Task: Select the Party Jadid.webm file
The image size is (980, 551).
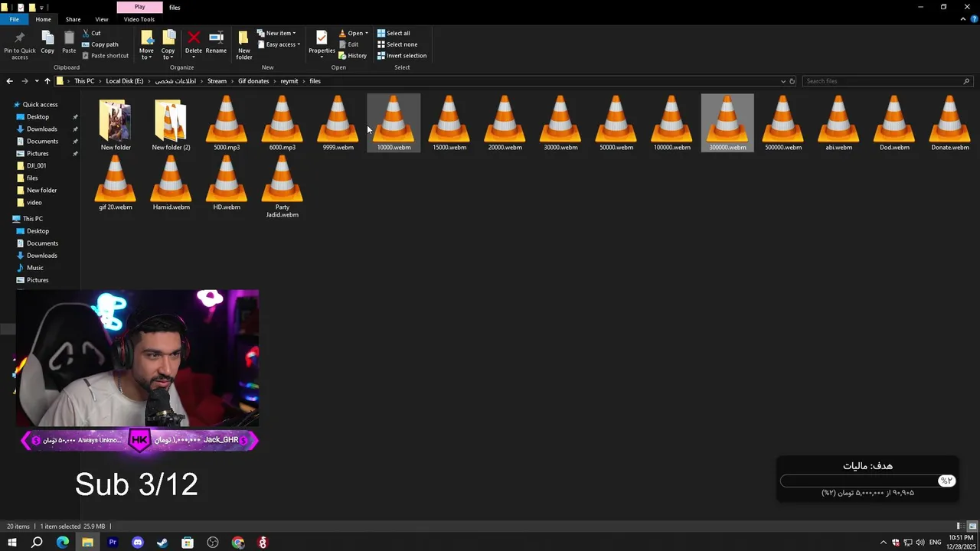Action: (282, 186)
